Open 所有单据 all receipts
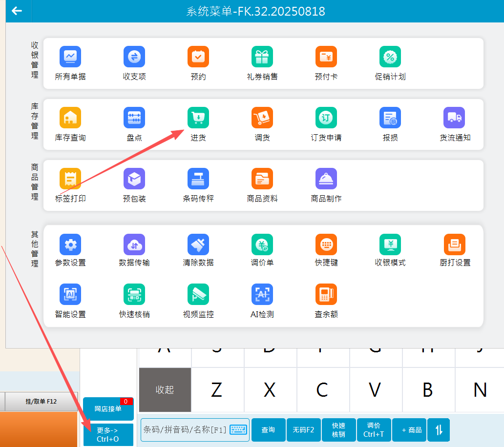Image resolution: width=504 pixels, height=447 pixels. click(70, 57)
